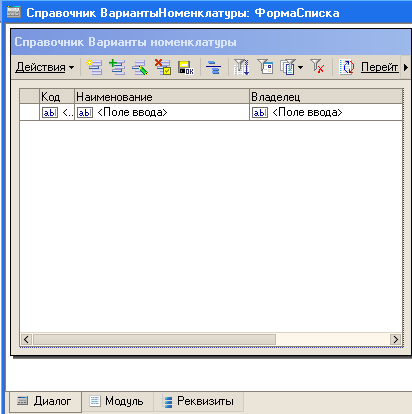412x414 pixels.
Task: Click the Mark for deletion icon
Action: coord(163,67)
